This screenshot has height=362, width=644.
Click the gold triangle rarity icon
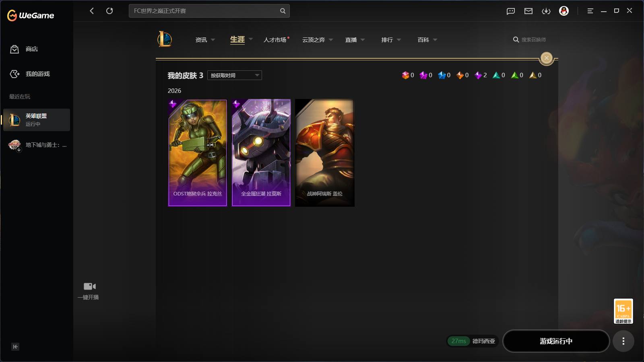[x=533, y=75]
